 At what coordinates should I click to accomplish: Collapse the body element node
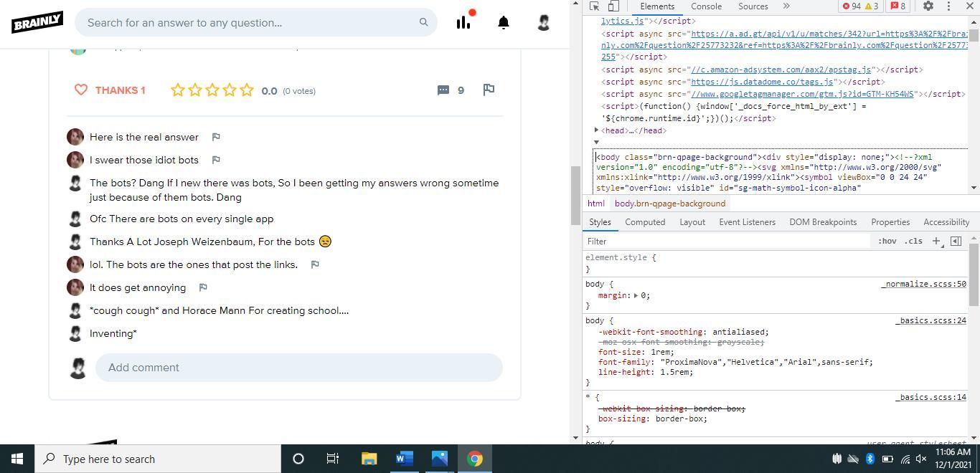[596, 143]
